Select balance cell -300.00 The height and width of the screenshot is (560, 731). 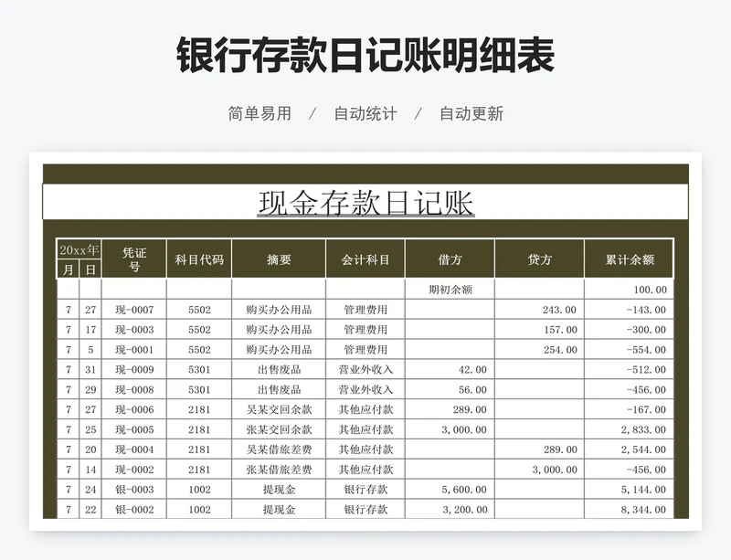tap(629, 329)
